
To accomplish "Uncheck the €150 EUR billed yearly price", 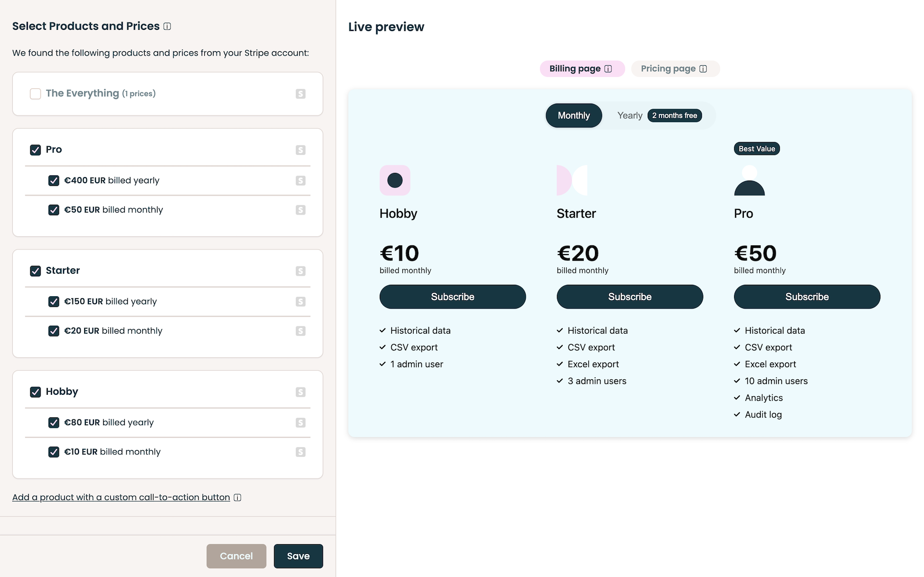I will coord(54,302).
